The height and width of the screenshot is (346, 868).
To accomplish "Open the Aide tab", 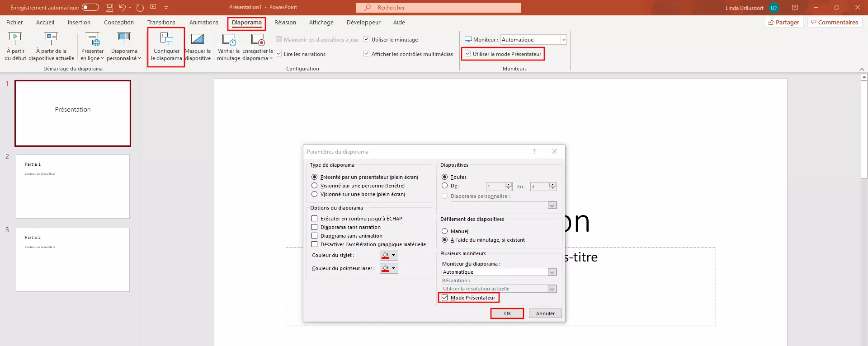I will point(399,22).
